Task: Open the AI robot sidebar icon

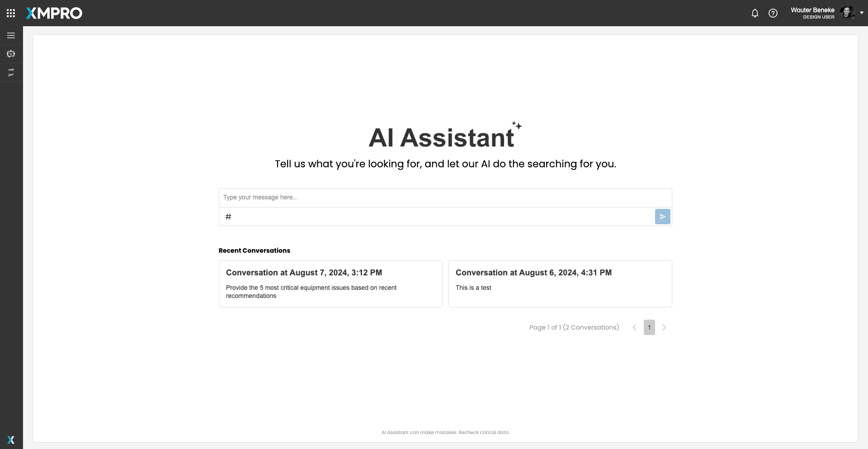Action: click(11, 54)
